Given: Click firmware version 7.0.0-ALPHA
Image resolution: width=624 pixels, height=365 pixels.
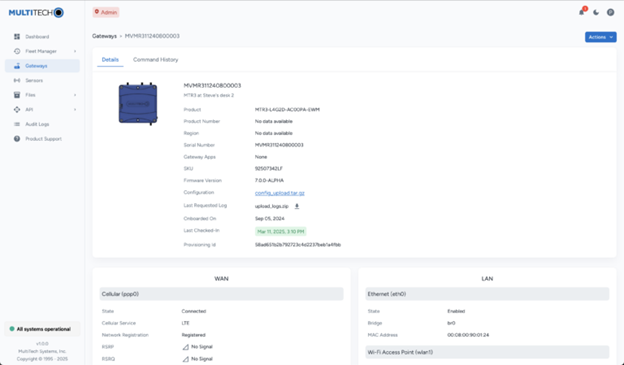Looking at the screenshot, I should click(269, 181).
